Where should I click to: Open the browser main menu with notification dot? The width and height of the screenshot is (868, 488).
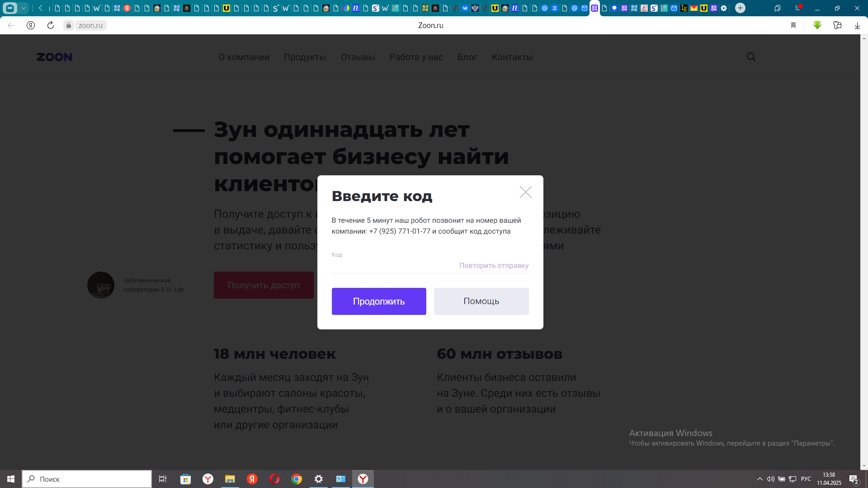pyautogui.click(x=798, y=8)
